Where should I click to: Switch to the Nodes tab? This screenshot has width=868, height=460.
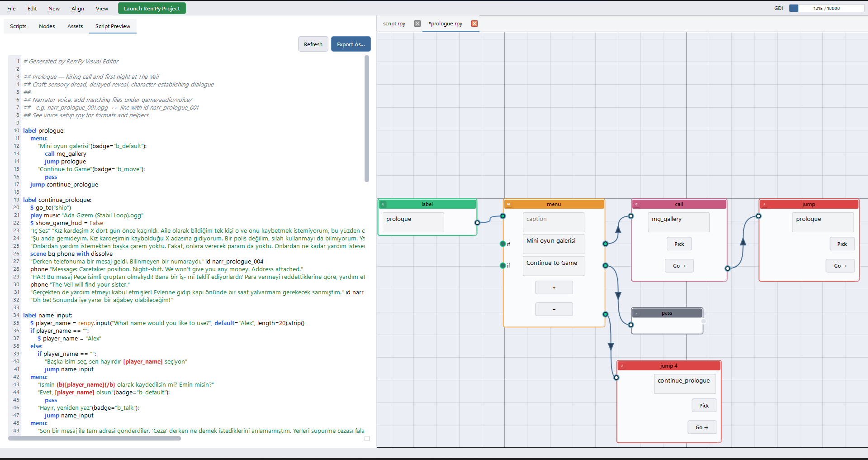[47, 26]
